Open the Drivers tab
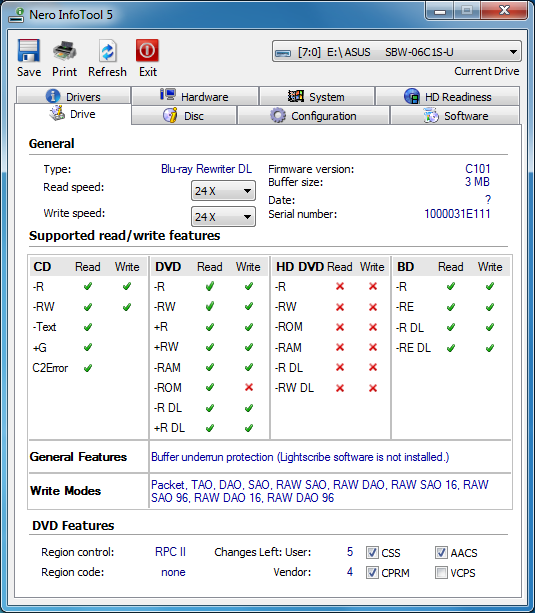This screenshot has width=535, height=613. (73, 96)
